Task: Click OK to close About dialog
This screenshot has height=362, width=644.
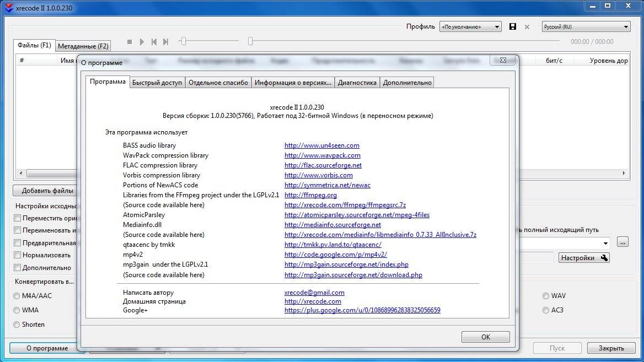Action: click(x=485, y=337)
